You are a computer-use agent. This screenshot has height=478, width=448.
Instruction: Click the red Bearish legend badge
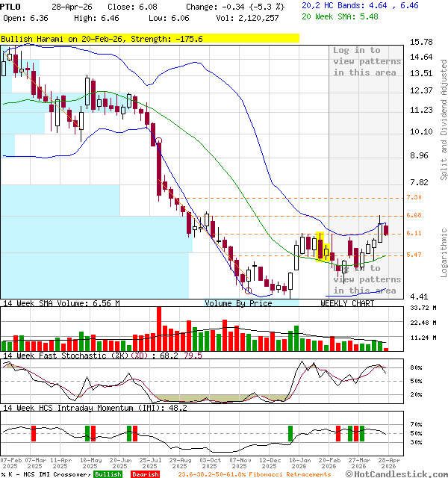[145, 474]
